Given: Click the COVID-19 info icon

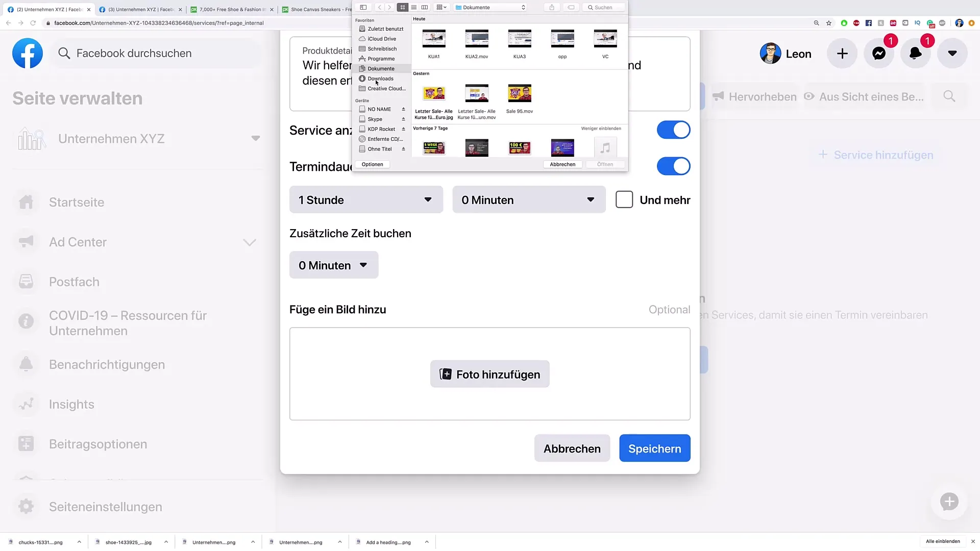Looking at the screenshot, I should [x=26, y=321].
